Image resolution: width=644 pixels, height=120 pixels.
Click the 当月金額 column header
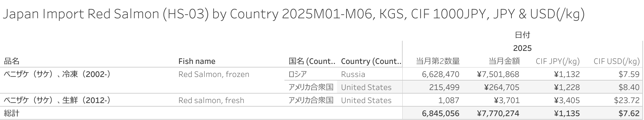click(504, 61)
